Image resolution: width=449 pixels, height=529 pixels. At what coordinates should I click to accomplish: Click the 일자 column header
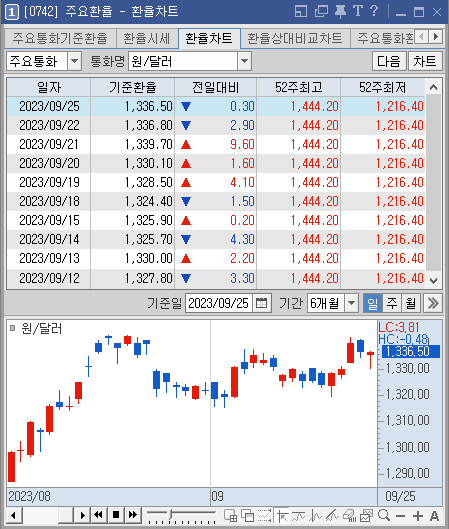pos(49,87)
